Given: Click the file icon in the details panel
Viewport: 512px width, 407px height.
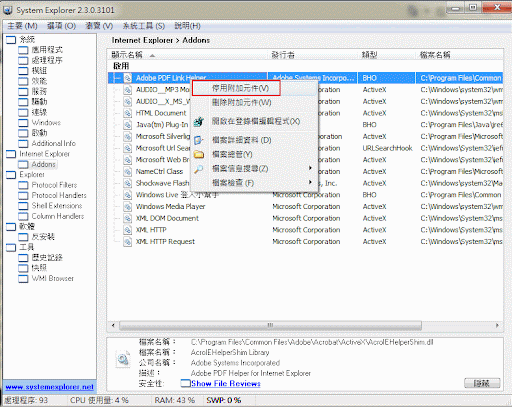Looking at the screenshot, I should (123, 359).
